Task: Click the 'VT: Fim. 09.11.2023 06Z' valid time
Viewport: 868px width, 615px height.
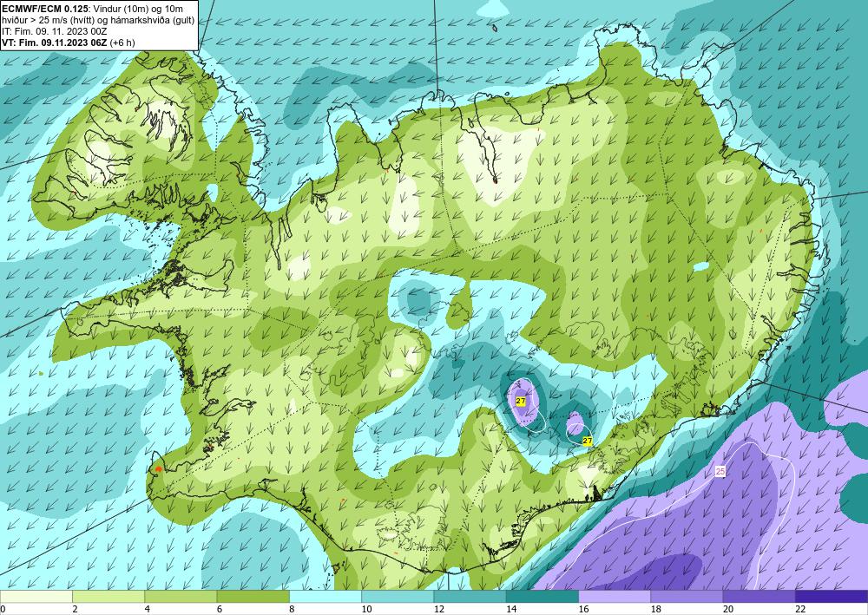Action: (55, 42)
